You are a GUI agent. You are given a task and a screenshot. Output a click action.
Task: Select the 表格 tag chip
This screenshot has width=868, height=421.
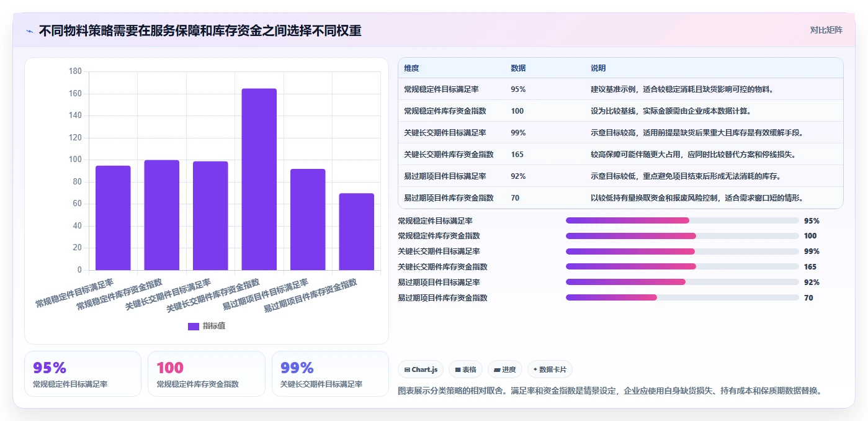[x=465, y=369]
